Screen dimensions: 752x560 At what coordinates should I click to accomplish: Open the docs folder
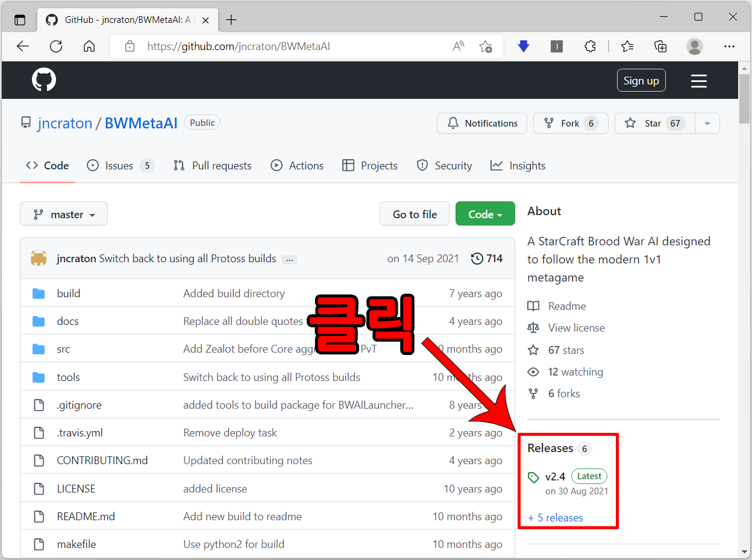pyautogui.click(x=67, y=321)
